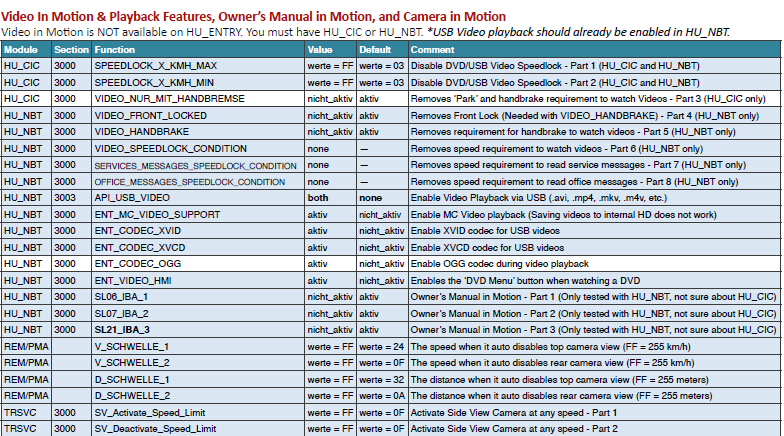Screen dimensions: 784x436
Task: Click comment 'Enable MC Video playback'
Action: pyautogui.click(x=564, y=214)
